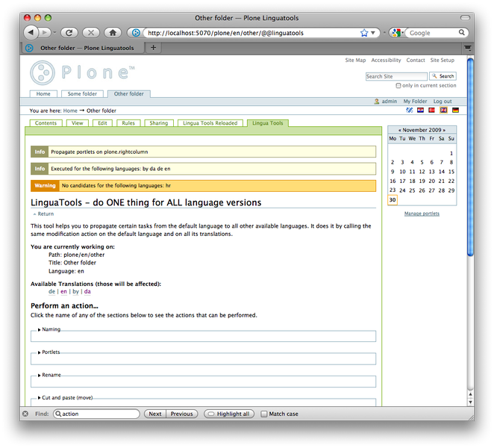Open the Sharing tab
Viewport: 494px width, 448px height.
coord(158,123)
